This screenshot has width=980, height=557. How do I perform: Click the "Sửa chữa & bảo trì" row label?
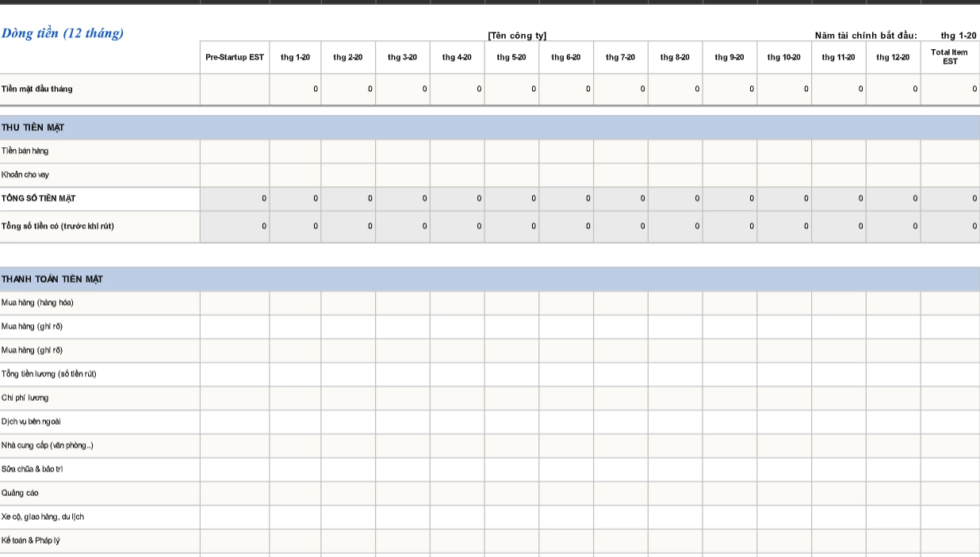[33, 469]
